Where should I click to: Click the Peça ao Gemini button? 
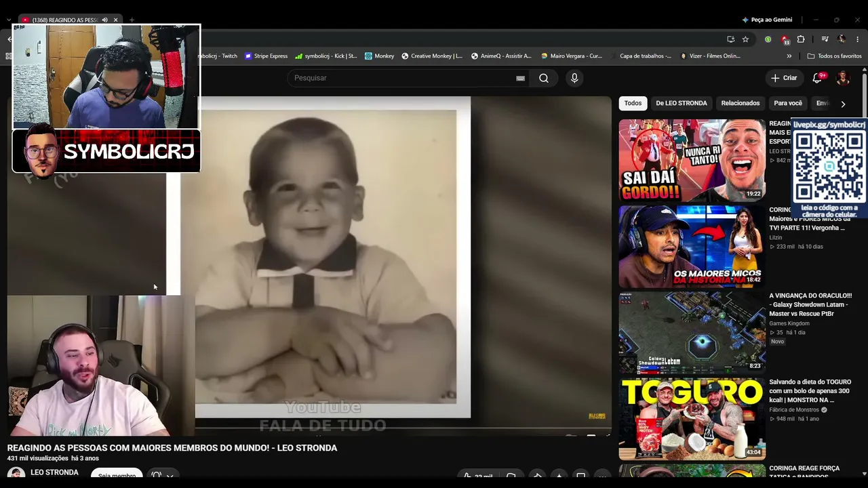(767, 20)
